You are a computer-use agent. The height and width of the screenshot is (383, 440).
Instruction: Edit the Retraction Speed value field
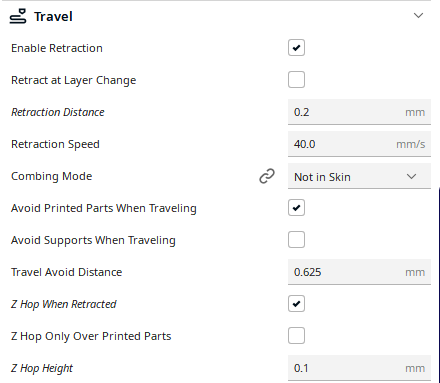(x=359, y=144)
